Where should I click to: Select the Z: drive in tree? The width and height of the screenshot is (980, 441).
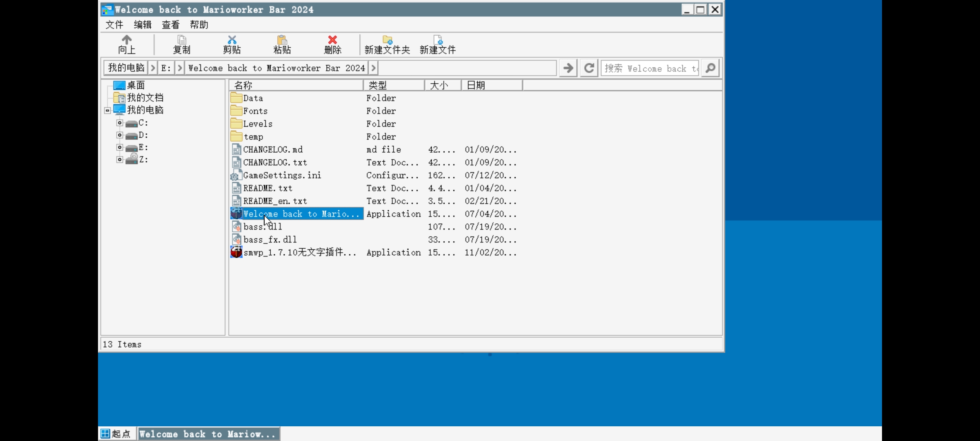[x=143, y=159]
